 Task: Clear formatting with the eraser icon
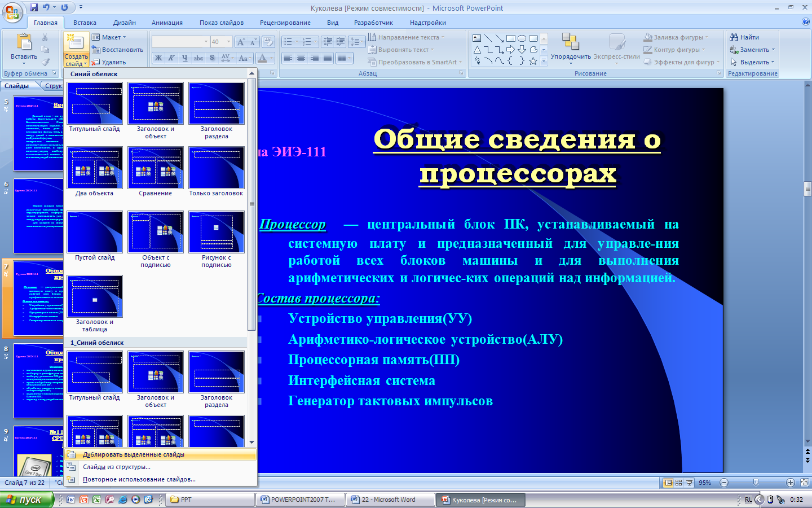[268, 42]
